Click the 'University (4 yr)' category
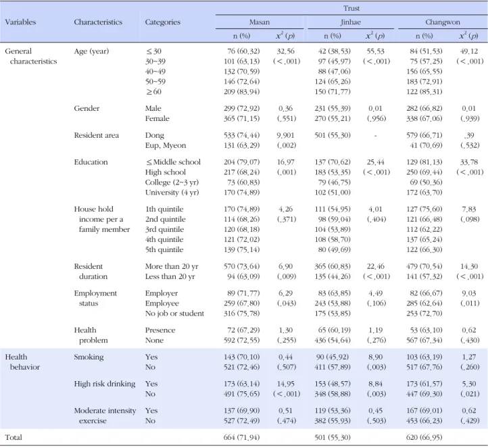This screenshot has width=488, height=448. tap(172, 193)
